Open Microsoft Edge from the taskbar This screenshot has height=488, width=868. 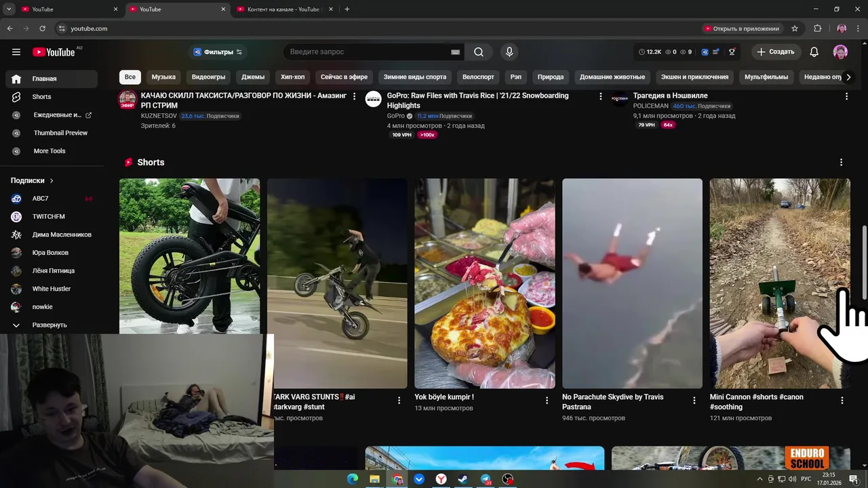(x=352, y=479)
